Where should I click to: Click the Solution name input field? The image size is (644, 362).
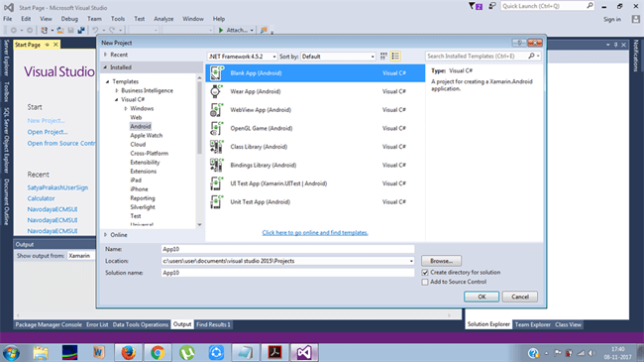[287, 273]
